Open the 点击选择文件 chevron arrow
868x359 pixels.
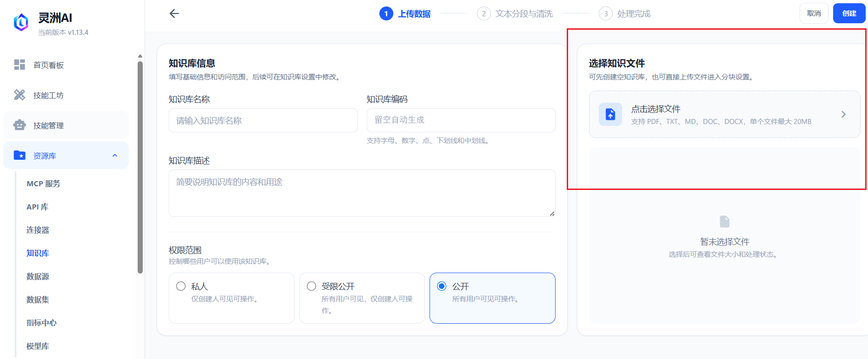pos(843,114)
